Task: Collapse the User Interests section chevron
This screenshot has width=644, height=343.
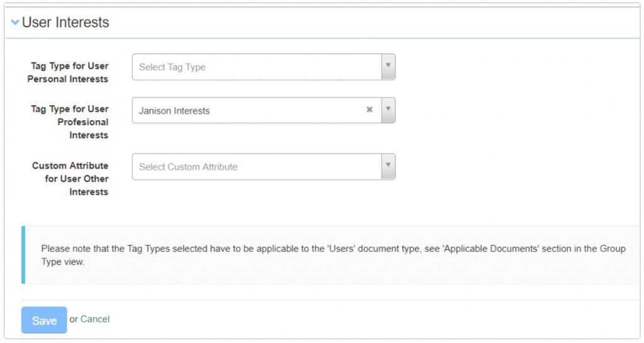Action: point(15,23)
